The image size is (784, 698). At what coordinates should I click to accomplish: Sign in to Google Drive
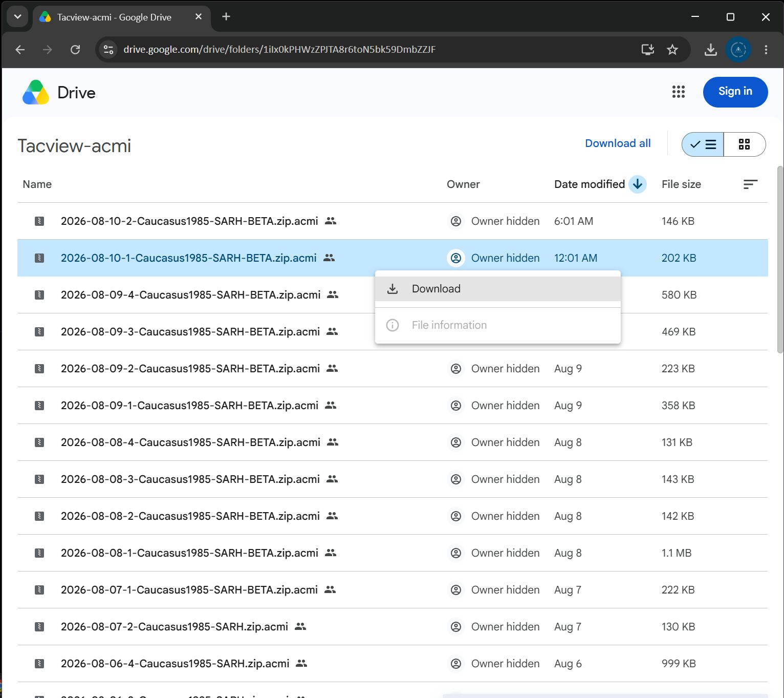click(x=735, y=92)
